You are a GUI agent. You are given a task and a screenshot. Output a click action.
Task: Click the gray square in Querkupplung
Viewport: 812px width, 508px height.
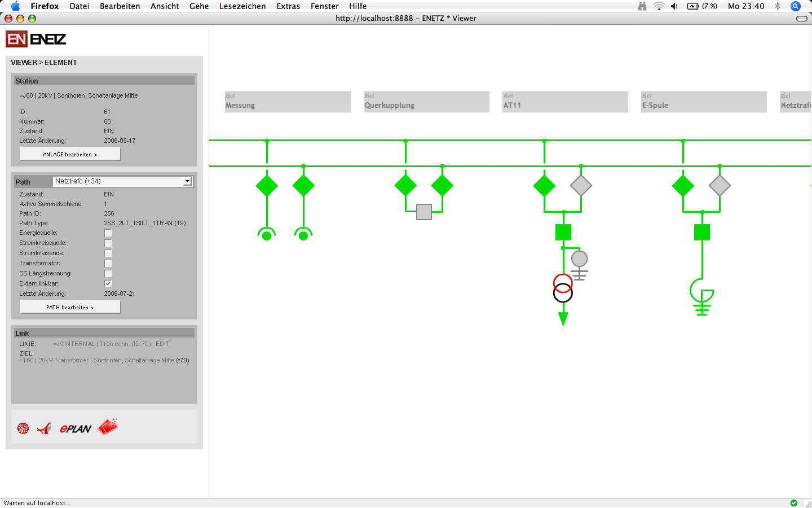[x=424, y=212]
